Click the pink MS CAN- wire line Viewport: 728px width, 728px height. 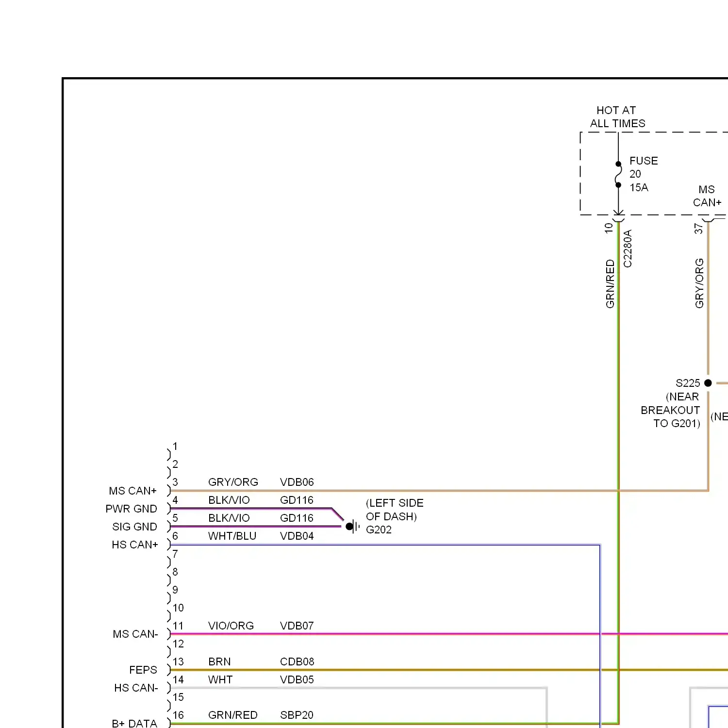click(449, 634)
